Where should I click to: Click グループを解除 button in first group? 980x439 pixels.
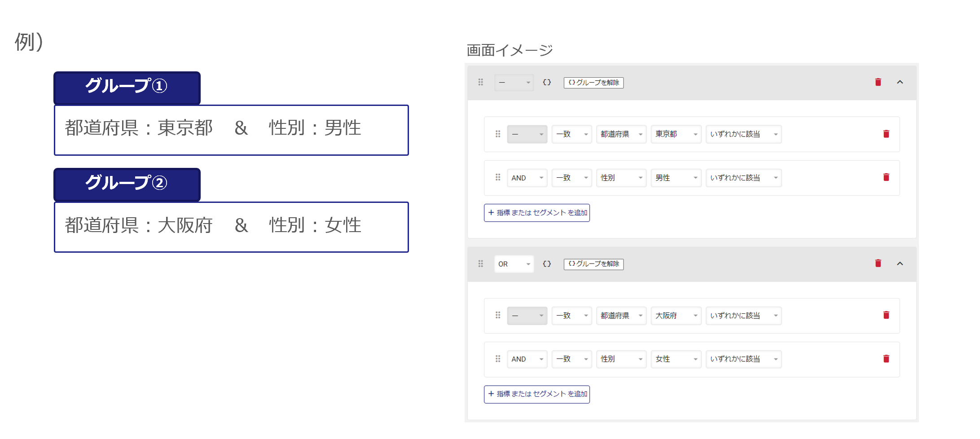593,83
